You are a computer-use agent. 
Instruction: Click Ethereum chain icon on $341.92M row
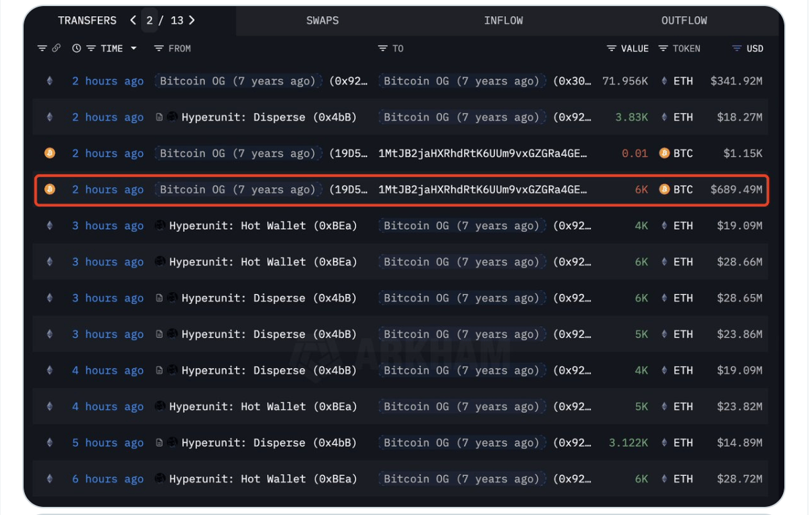(49, 81)
